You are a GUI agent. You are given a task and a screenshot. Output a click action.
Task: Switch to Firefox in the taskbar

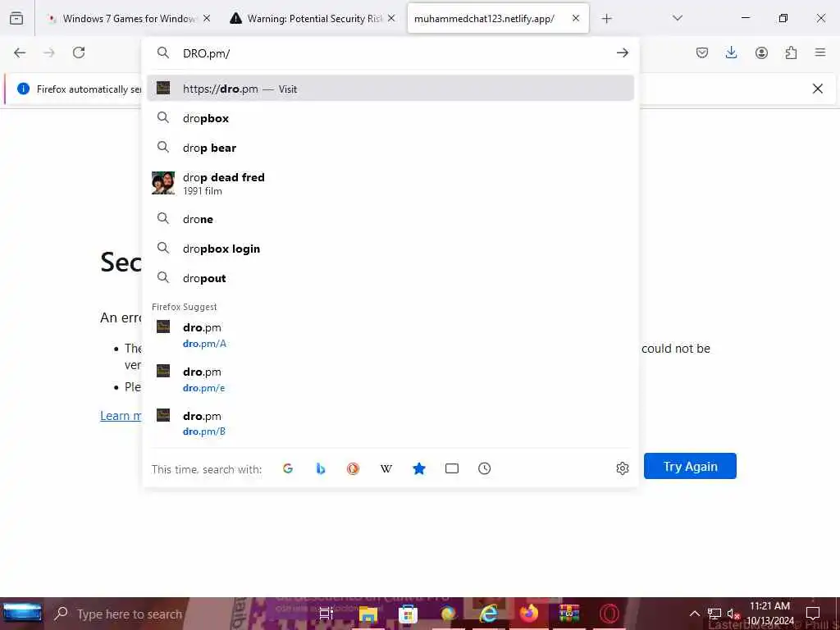click(x=529, y=613)
